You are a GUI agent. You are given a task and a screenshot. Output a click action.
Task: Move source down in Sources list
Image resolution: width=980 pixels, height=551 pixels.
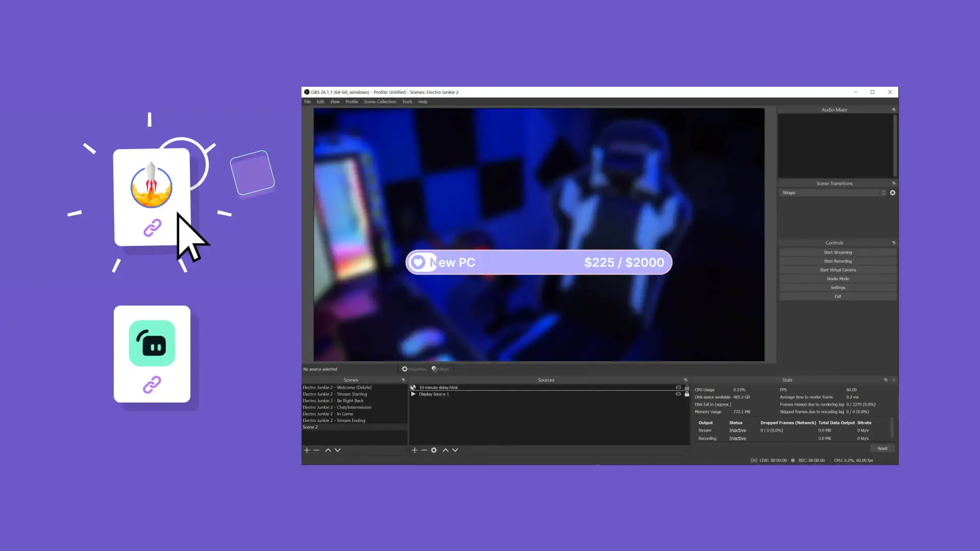pyautogui.click(x=455, y=450)
